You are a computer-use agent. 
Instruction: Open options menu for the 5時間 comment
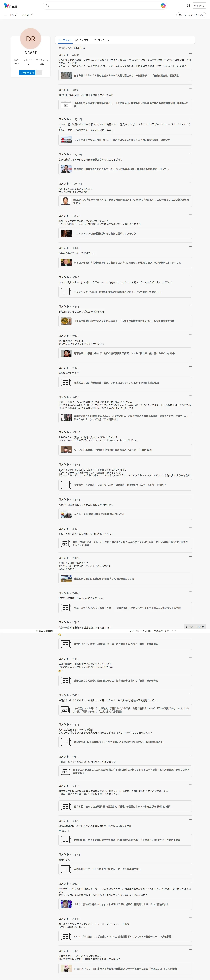190,89
